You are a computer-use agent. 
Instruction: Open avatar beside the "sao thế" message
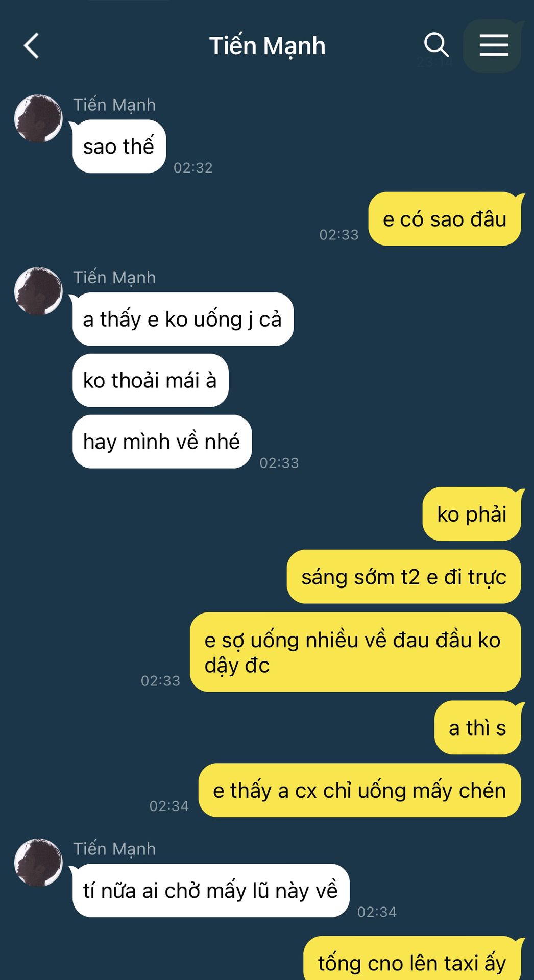38,118
